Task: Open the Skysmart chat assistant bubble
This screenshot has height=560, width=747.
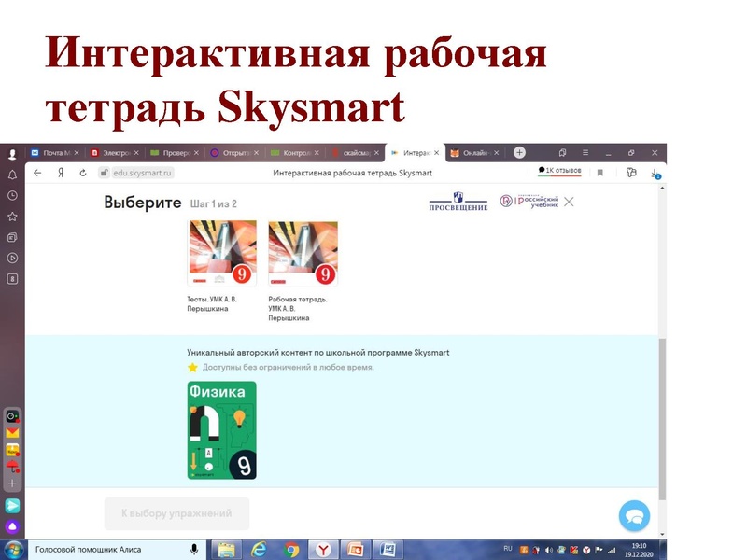Action: [x=634, y=514]
